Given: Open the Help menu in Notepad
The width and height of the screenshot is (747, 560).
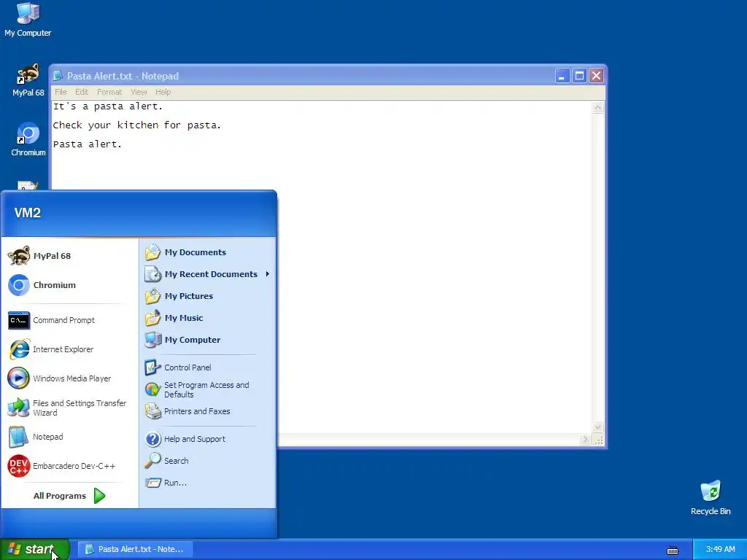Looking at the screenshot, I should tap(163, 93).
